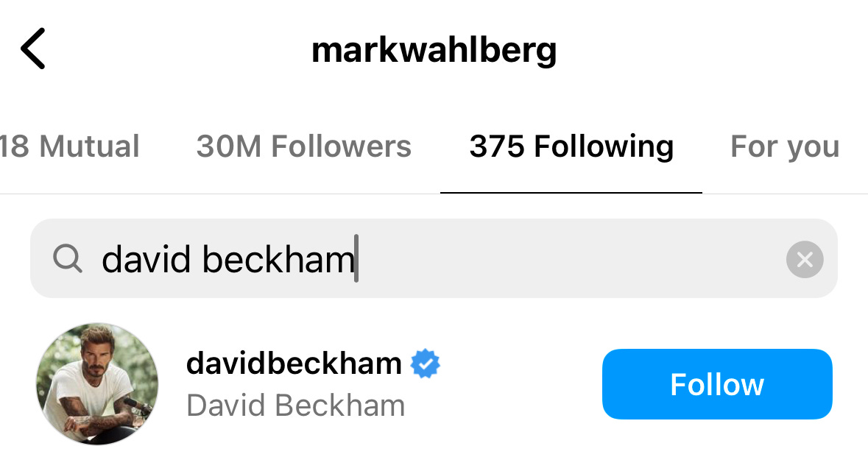
Task: Open David Beckham's profile picture
Action: 97,383
